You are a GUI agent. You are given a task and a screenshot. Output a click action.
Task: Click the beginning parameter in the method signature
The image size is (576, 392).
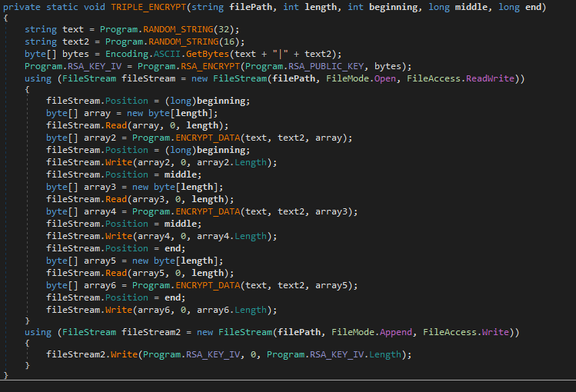393,7
